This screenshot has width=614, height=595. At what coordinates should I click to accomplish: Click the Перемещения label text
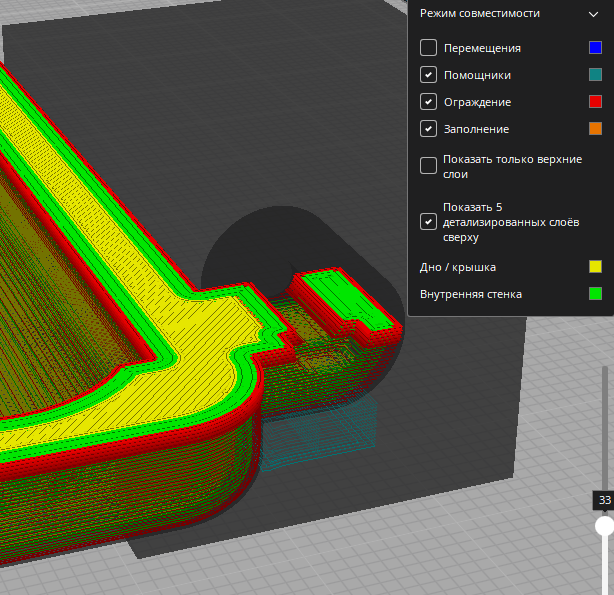click(x=482, y=48)
